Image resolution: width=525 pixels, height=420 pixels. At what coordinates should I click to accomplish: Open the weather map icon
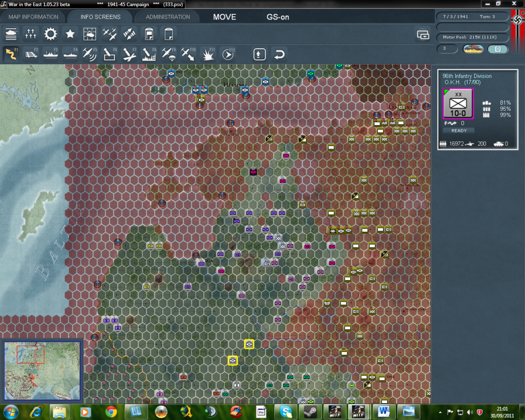(89, 34)
